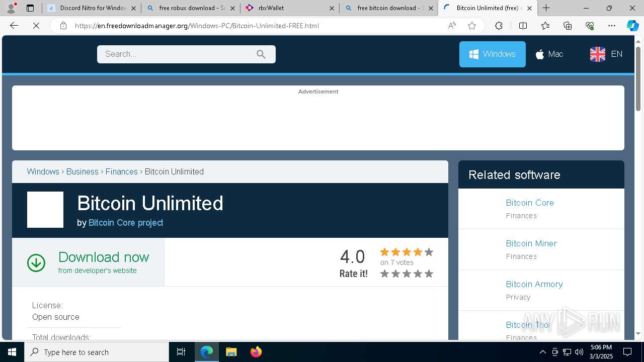
Task: Open the tab actions menu icon
Action: [30, 8]
